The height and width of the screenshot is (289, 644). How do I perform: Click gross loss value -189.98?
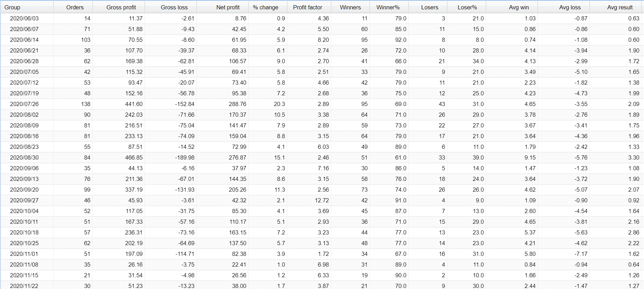pos(185,157)
